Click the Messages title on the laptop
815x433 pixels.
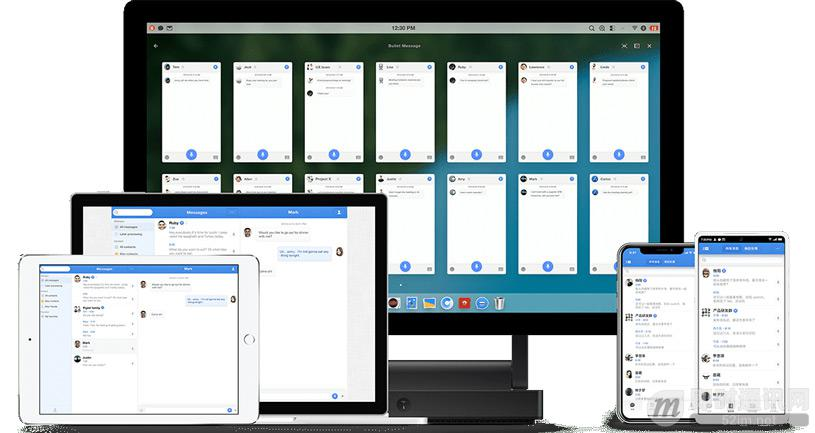tap(197, 212)
